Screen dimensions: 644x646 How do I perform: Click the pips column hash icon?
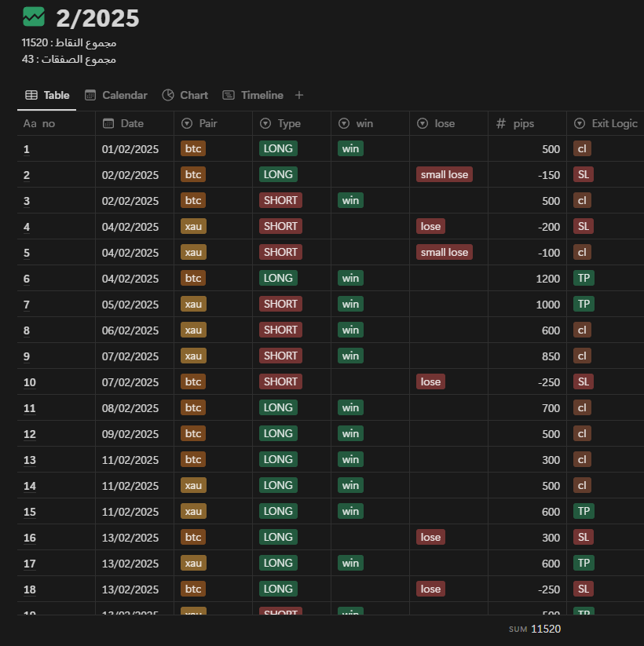coord(501,123)
